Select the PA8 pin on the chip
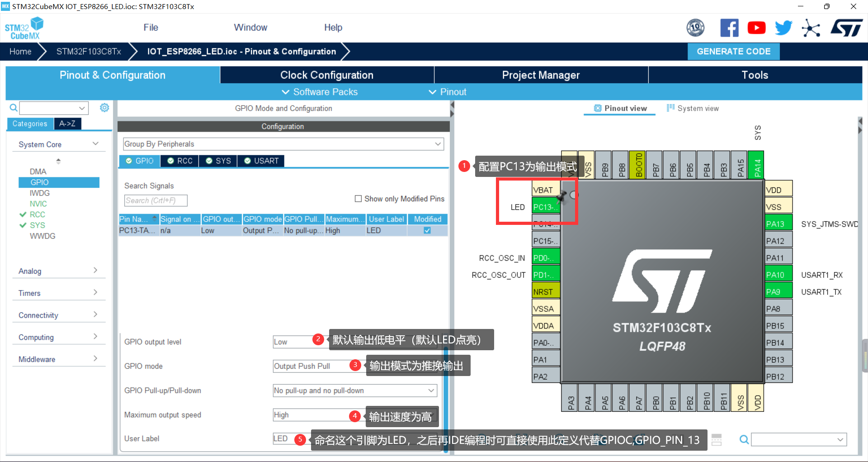868x462 pixels. [x=778, y=309]
